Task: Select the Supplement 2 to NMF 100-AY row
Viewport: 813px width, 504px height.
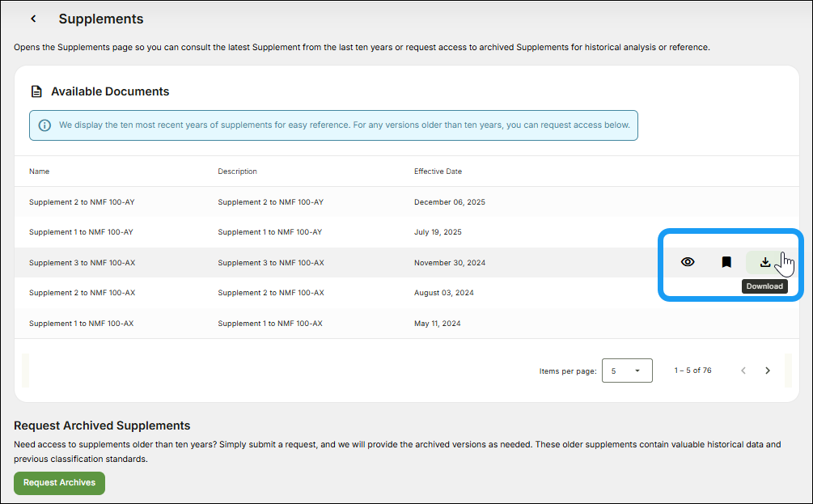Action: pyautogui.click(x=81, y=202)
